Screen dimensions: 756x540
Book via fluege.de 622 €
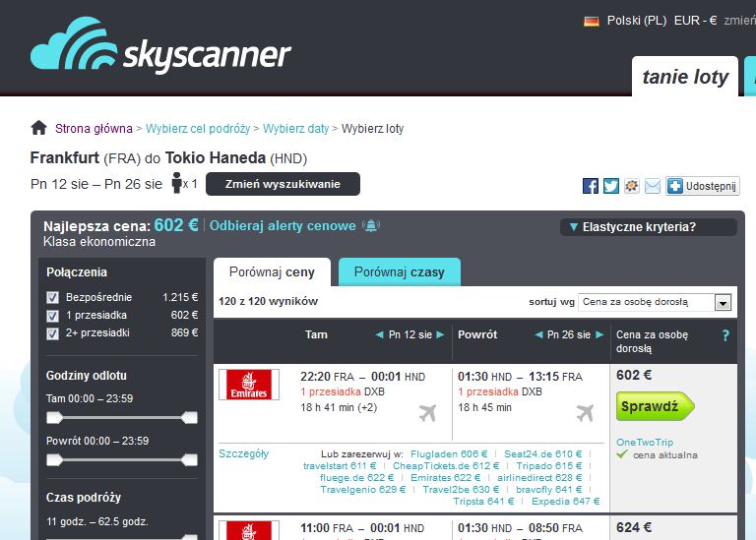tap(356, 477)
